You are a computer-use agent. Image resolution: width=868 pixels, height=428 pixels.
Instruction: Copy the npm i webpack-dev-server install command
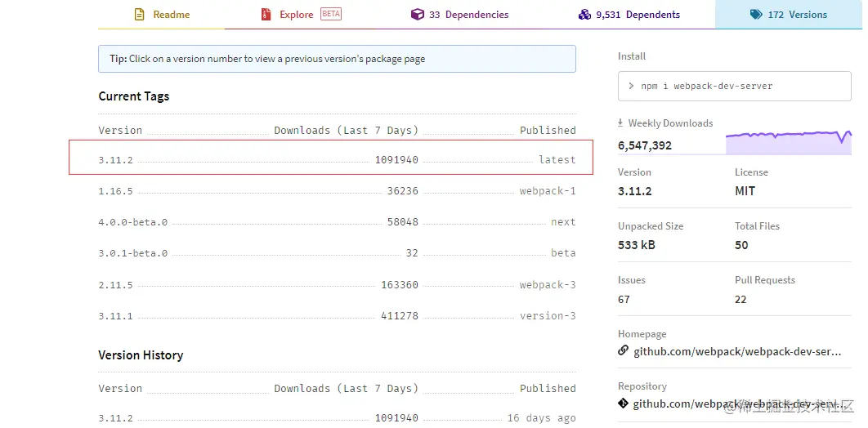pos(734,87)
